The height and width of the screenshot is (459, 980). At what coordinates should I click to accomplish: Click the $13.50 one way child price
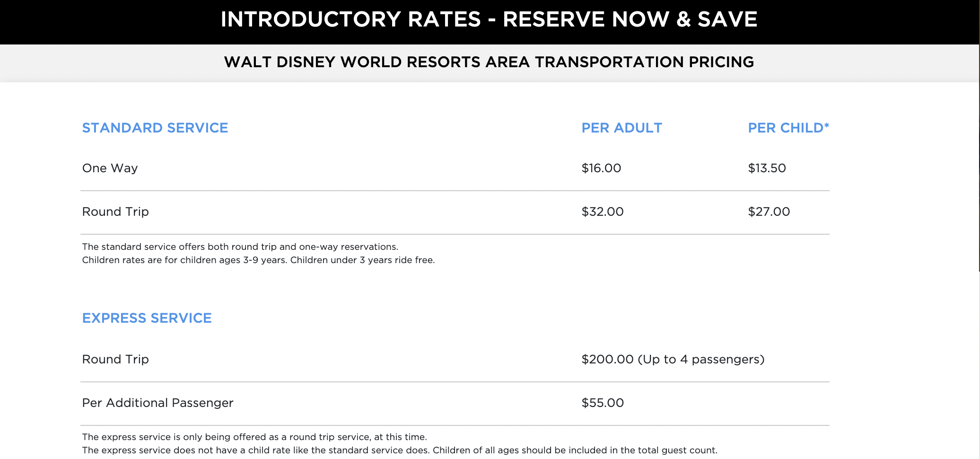tap(767, 168)
